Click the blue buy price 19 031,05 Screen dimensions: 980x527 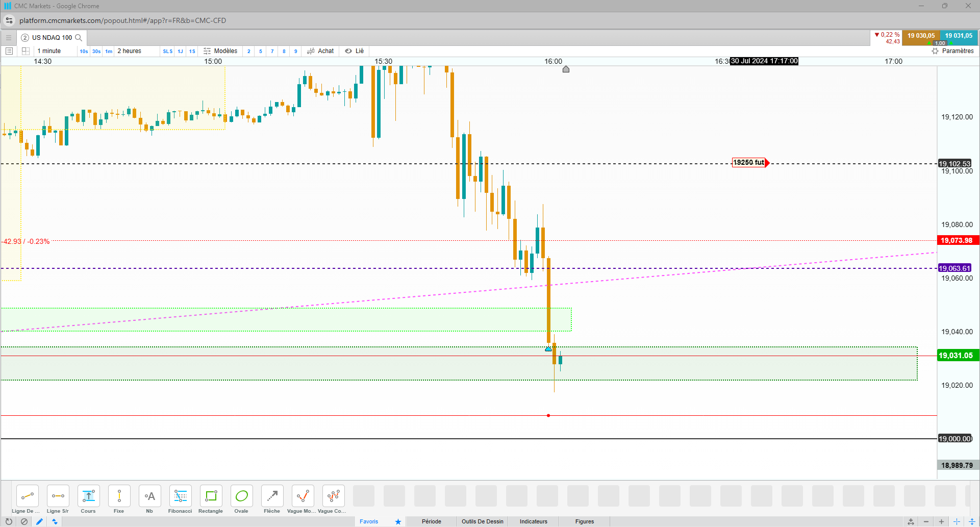[x=959, y=36]
